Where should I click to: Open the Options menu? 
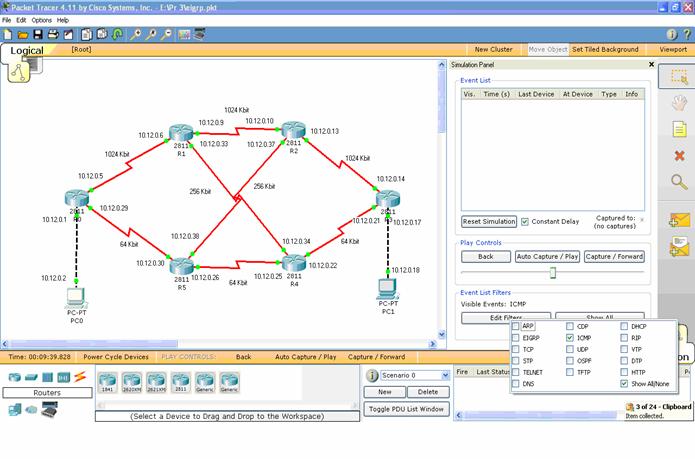point(41,20)
